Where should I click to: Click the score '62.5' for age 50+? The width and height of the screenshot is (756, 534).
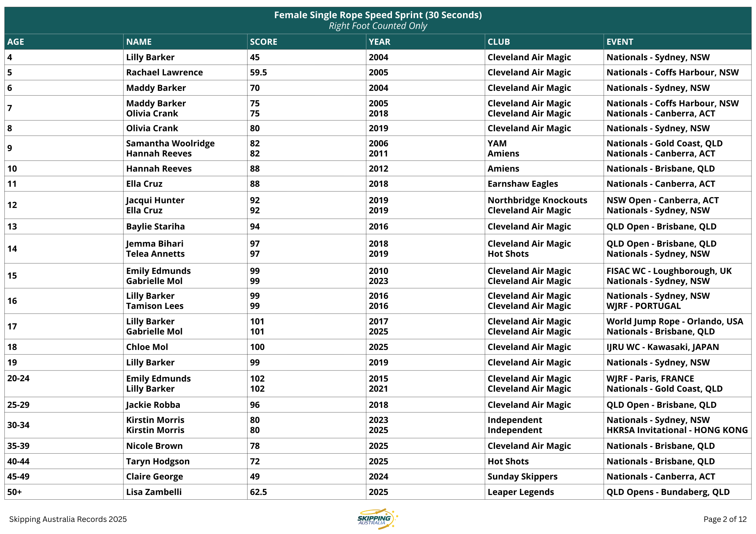[258, 492]
